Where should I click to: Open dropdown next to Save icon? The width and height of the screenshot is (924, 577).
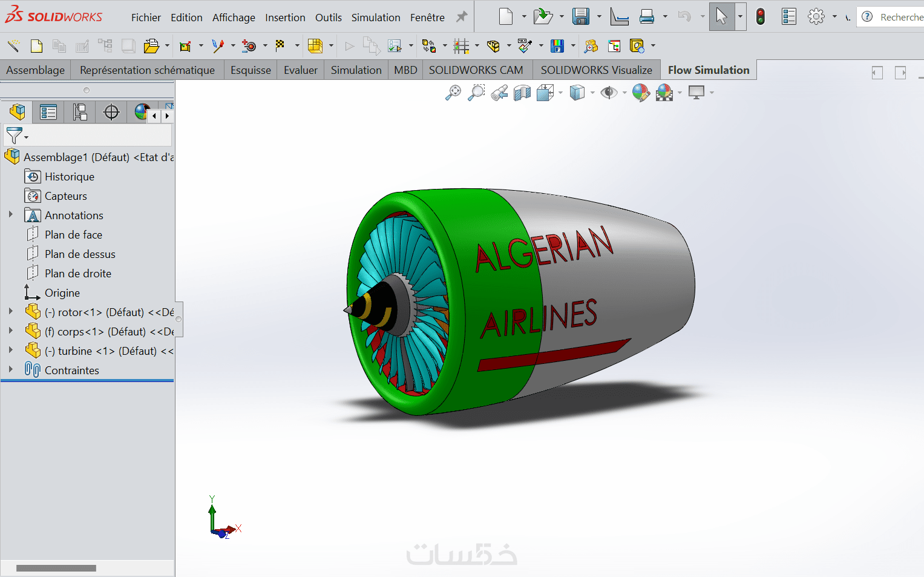[x=599, y=17]
